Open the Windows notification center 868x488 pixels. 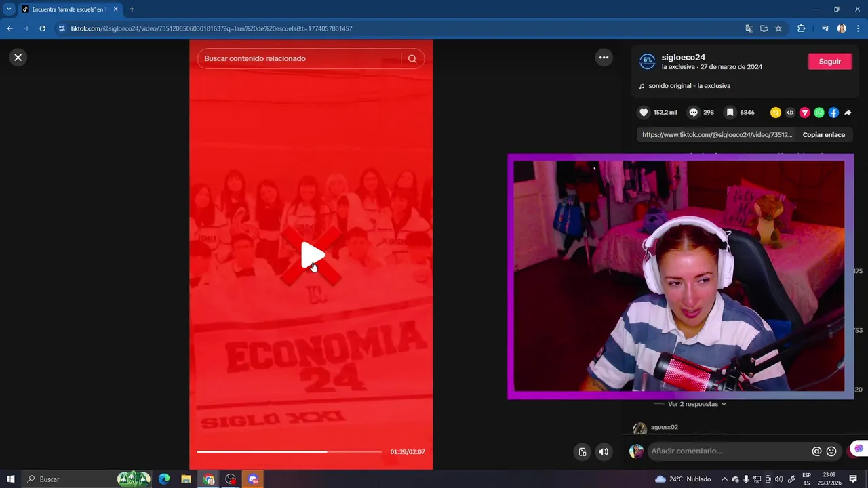[853, 479]
